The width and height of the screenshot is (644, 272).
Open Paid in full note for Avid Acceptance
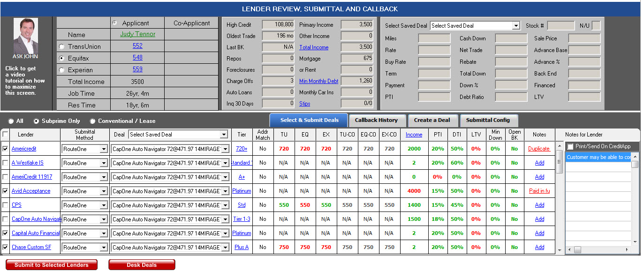click(539, 191)
